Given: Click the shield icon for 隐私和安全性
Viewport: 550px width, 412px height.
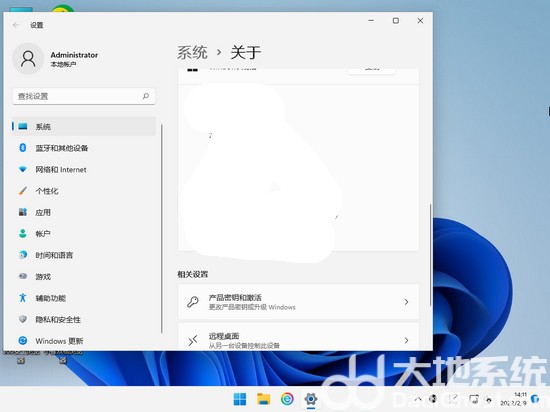Looking at the screenshot, I should (x=23, y=319).
